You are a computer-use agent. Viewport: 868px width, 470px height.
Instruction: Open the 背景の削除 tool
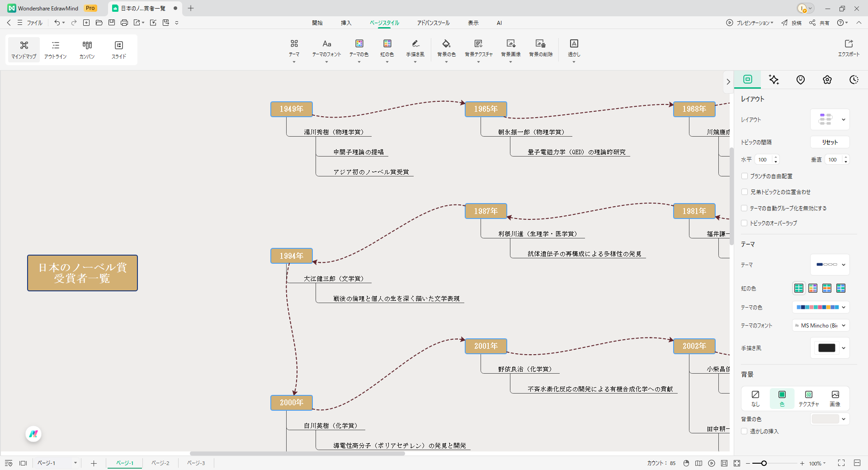click(x=541, y=44)
